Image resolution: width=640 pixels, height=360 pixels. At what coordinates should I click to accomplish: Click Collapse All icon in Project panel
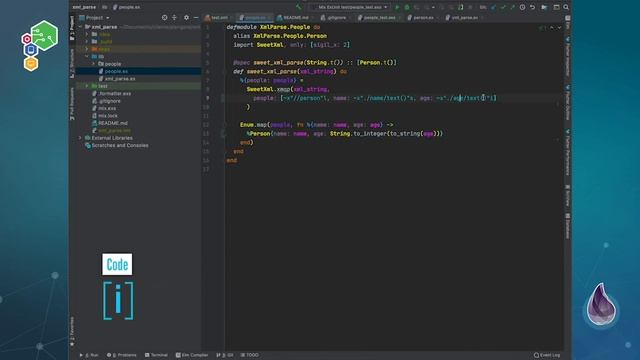[x=174, y=18]
